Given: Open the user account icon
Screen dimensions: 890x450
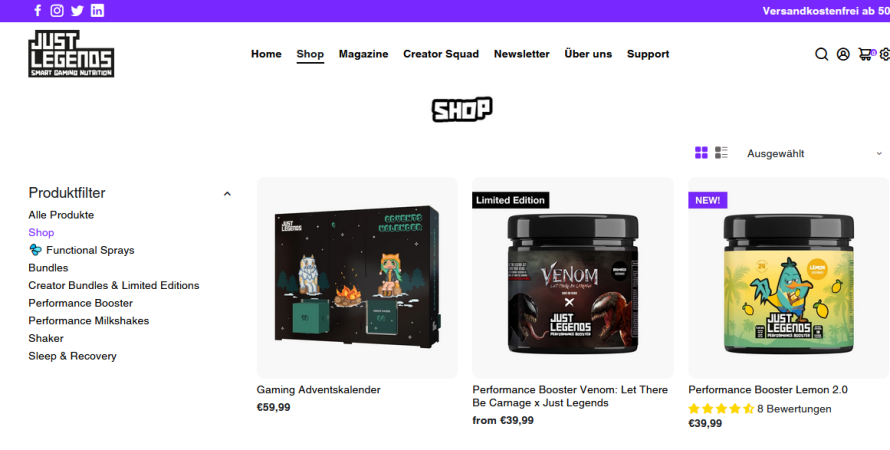Looking at the screenshot, I should [x=843, y=54].
